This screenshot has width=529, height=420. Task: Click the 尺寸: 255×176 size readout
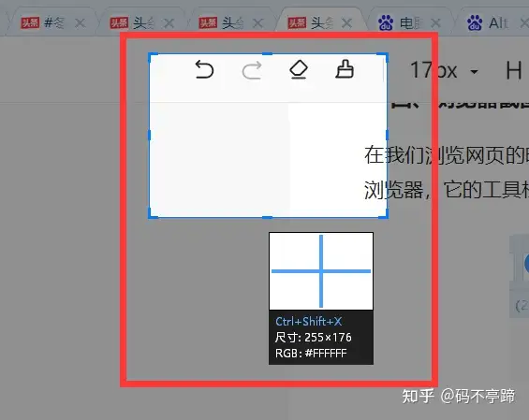[313, 337]
